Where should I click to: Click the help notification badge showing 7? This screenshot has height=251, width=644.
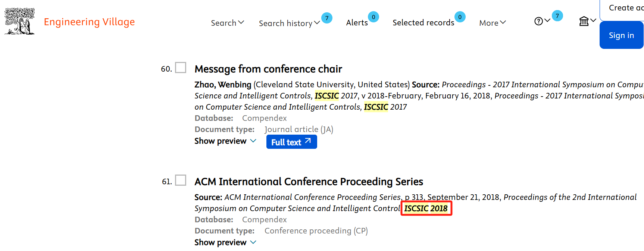[557, 16]
